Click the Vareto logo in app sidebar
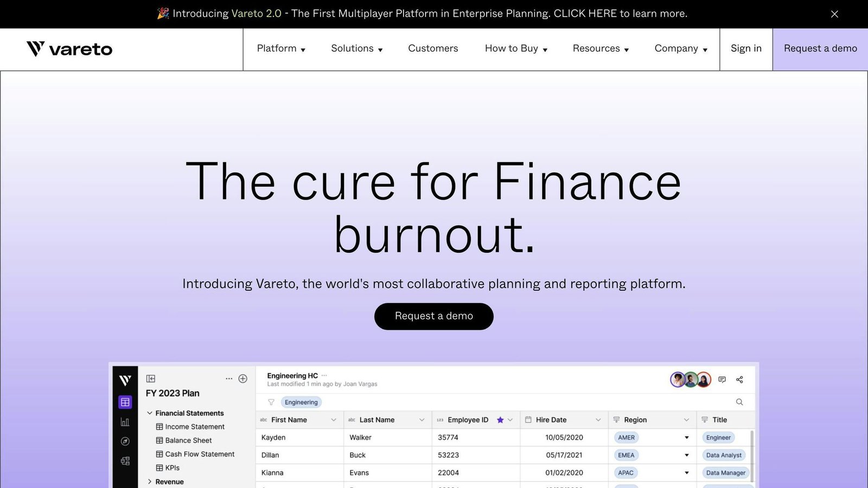This screenshot has width=868, height=488. point(125,380)
